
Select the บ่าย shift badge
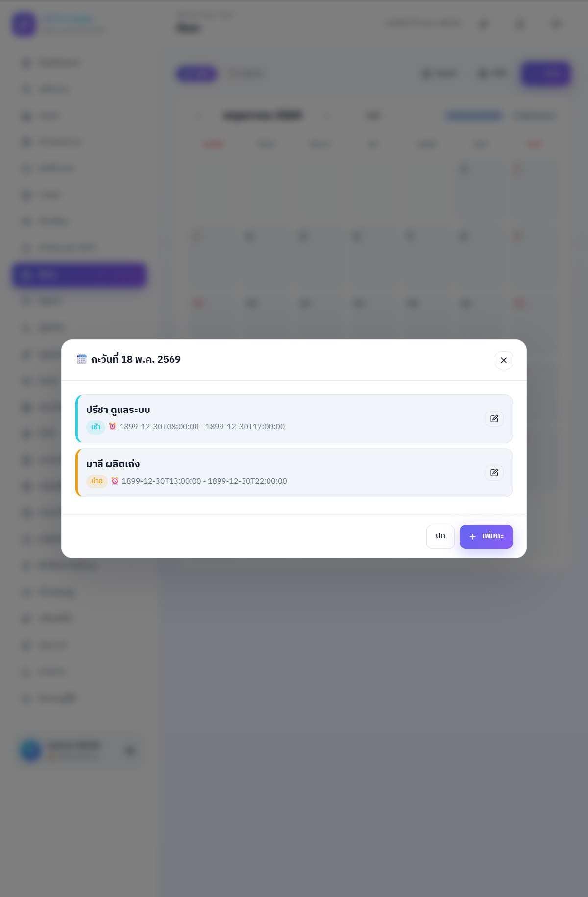(97, 481)
